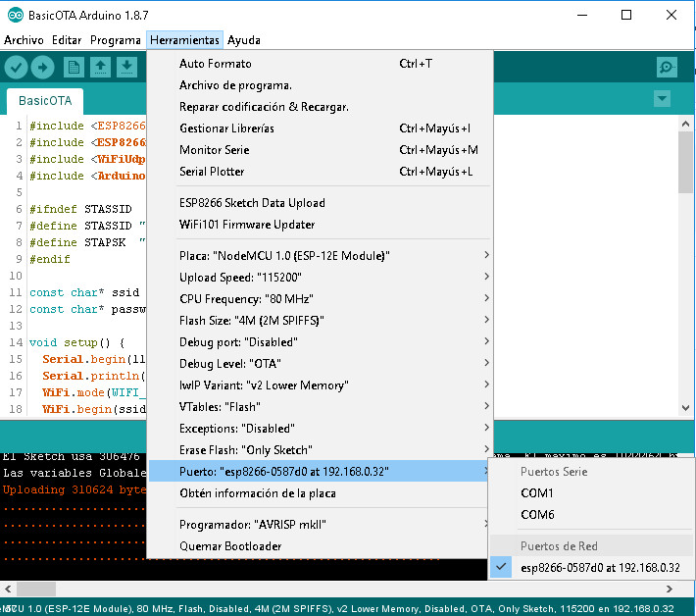Expand the Upload Speed 115200 submenu
Screen dimensions: 696x616
(320, 278)
